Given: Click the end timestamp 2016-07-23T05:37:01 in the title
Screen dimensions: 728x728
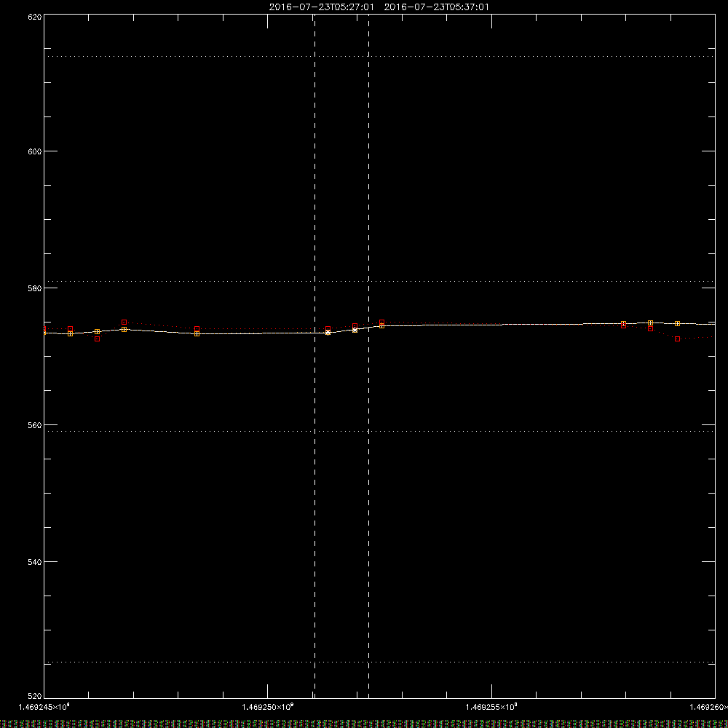Looking at the screenshot, I should pos(436,7).
